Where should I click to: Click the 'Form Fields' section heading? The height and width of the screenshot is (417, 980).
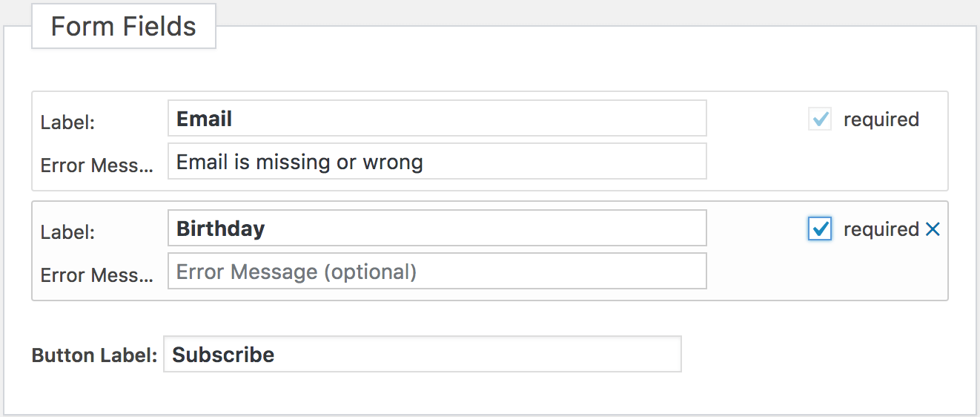tap(124, 27)
